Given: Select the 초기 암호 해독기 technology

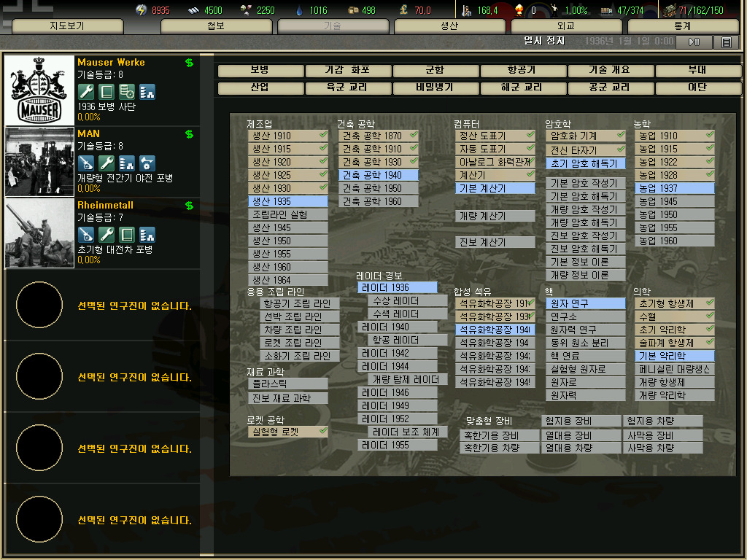Looking at the screenshot, I should 586,163.
